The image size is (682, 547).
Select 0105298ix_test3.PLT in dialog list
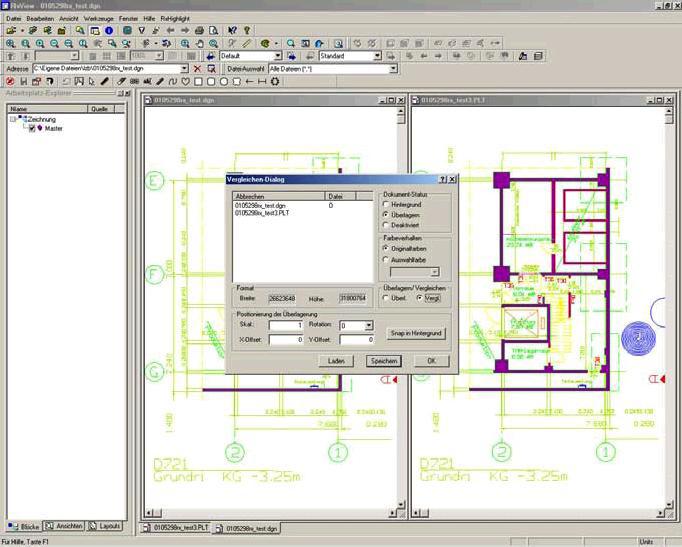262,213
